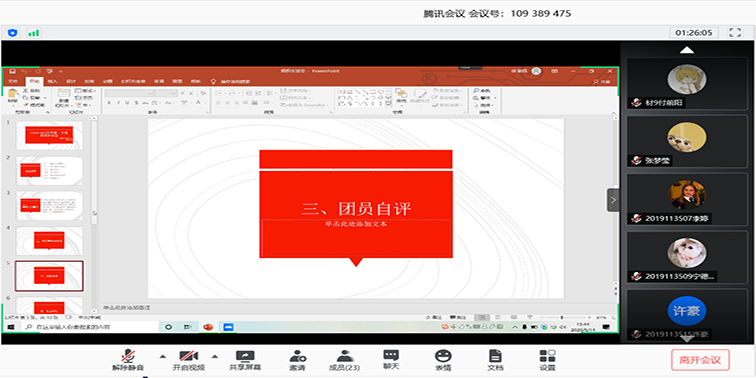This screenshot has height=378, width=756.
Task: Select slide 6 thumbnail in the slide panel
Action: pyautogui.click(x=49, y=306)
